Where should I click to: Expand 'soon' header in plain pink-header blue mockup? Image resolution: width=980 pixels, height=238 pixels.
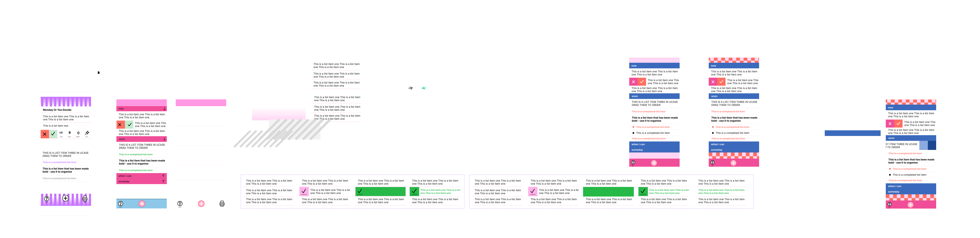[654, 96]
